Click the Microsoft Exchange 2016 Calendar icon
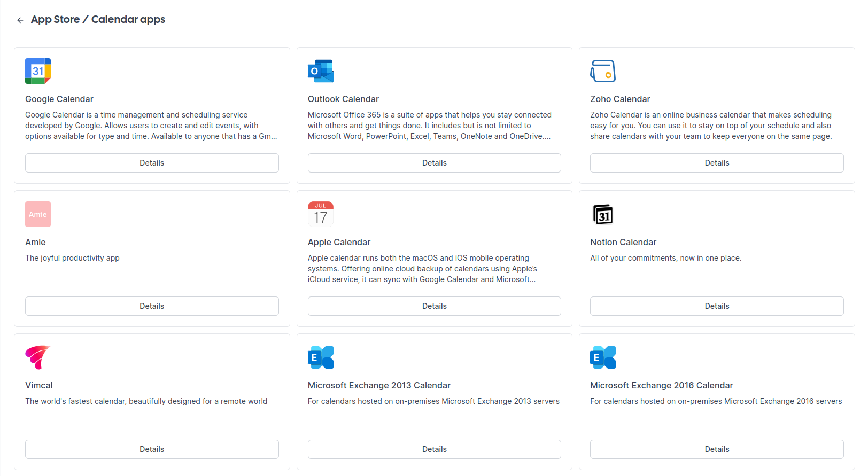The width and height of the screenshot is (868, 476). coord(603,357)
